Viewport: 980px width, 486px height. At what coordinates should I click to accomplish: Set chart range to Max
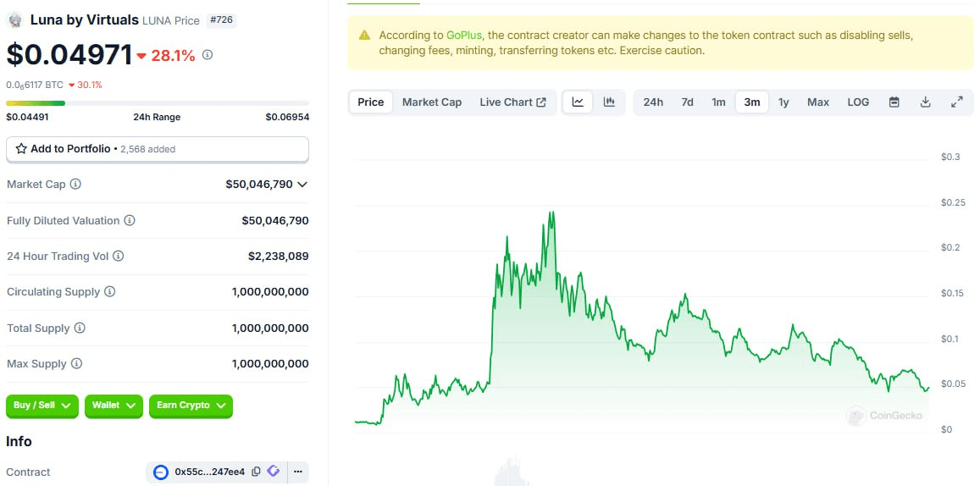coord(818,102)
